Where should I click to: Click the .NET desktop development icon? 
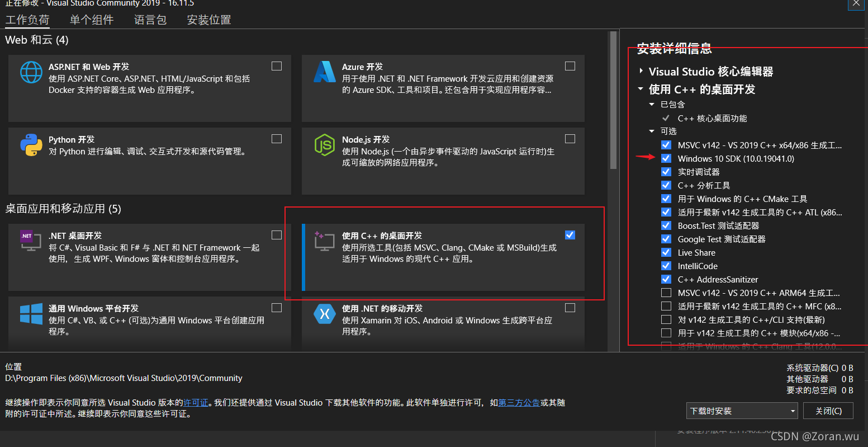point(31,241)
